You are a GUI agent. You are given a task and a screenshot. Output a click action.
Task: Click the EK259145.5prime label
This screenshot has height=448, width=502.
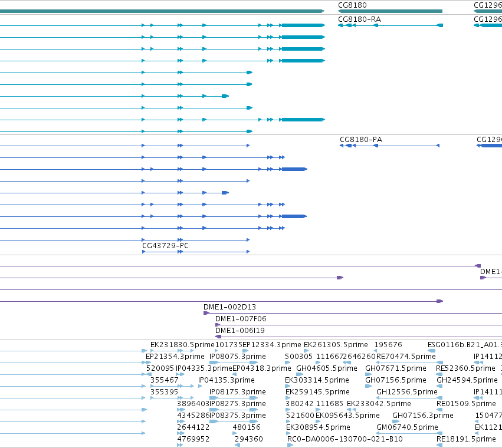pos(317,392)
